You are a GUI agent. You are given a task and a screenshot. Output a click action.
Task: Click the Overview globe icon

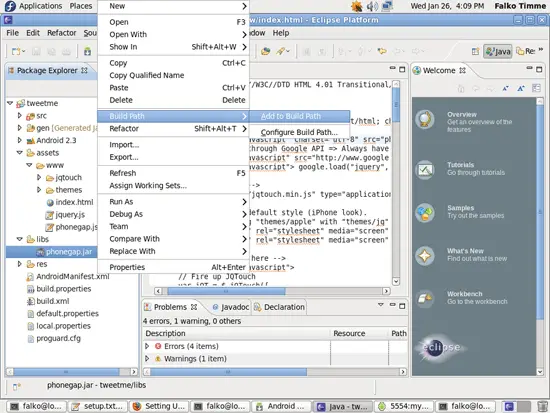point(425,120)
